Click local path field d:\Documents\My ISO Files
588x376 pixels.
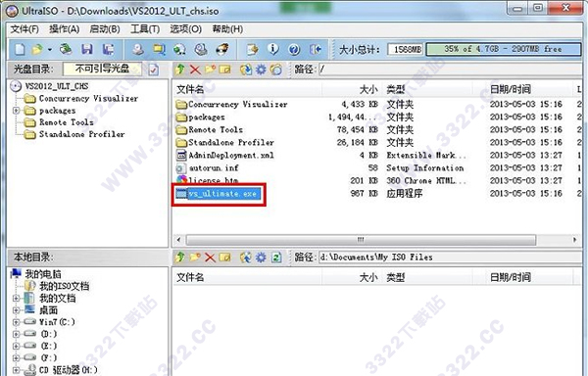[x=450, y=258]
